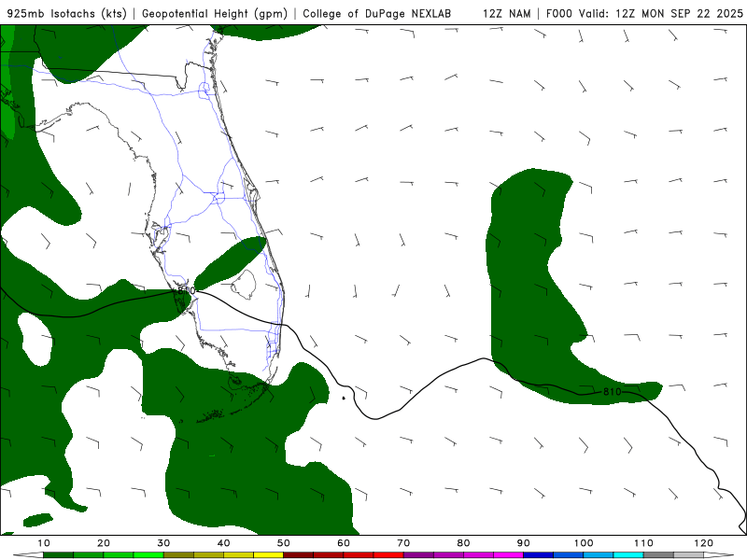Click the cyan 105-110 kt legend swatch
This screenshot has height=560, width=747.
pyautogui.click(x=628, y=555)
